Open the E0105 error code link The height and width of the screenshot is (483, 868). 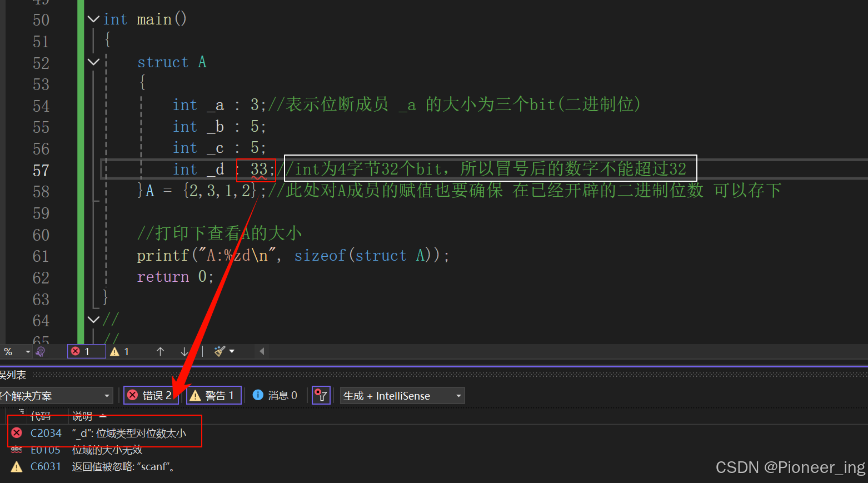[x=46, y=450]
